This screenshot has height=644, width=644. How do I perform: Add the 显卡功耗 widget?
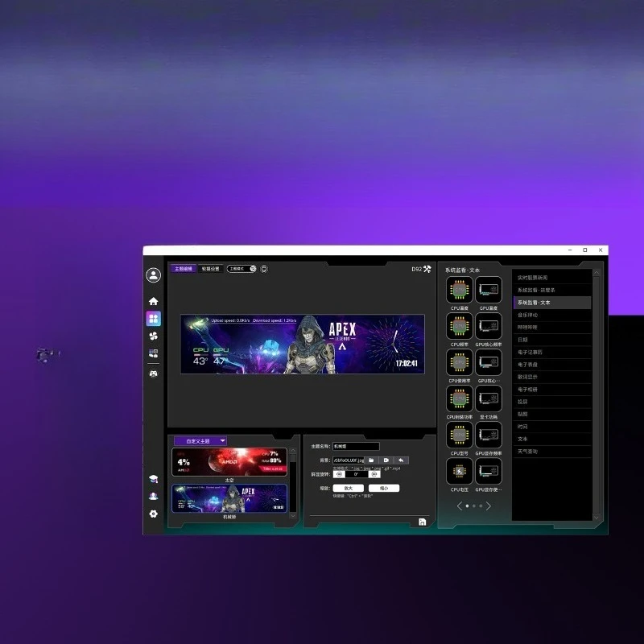click(489, 398)
